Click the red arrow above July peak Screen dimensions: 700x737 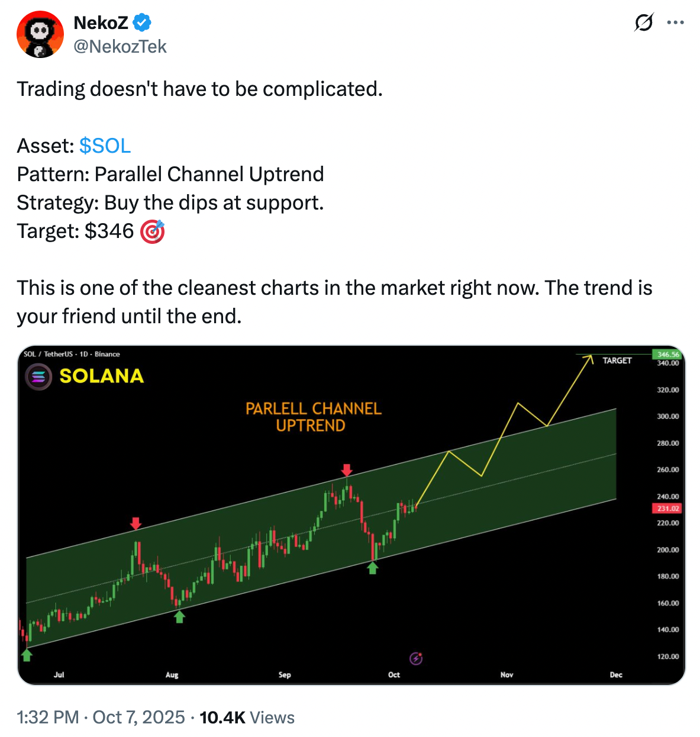(136, 523)
